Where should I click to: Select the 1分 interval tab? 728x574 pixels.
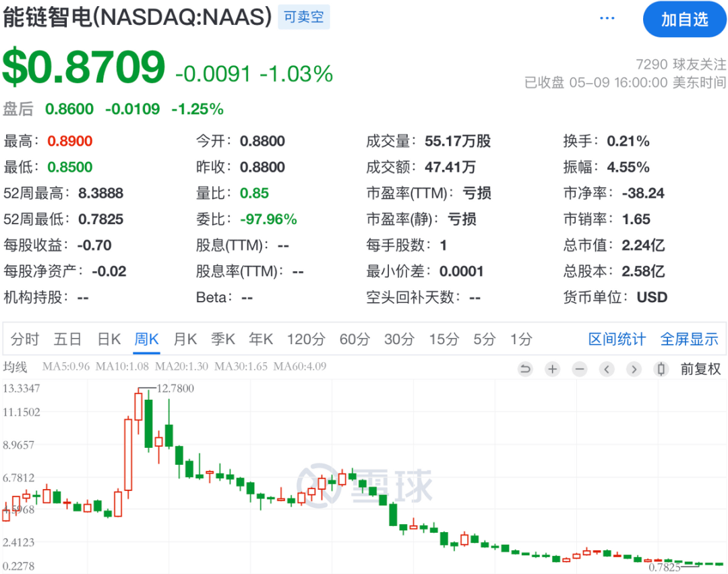coord(521,339)
